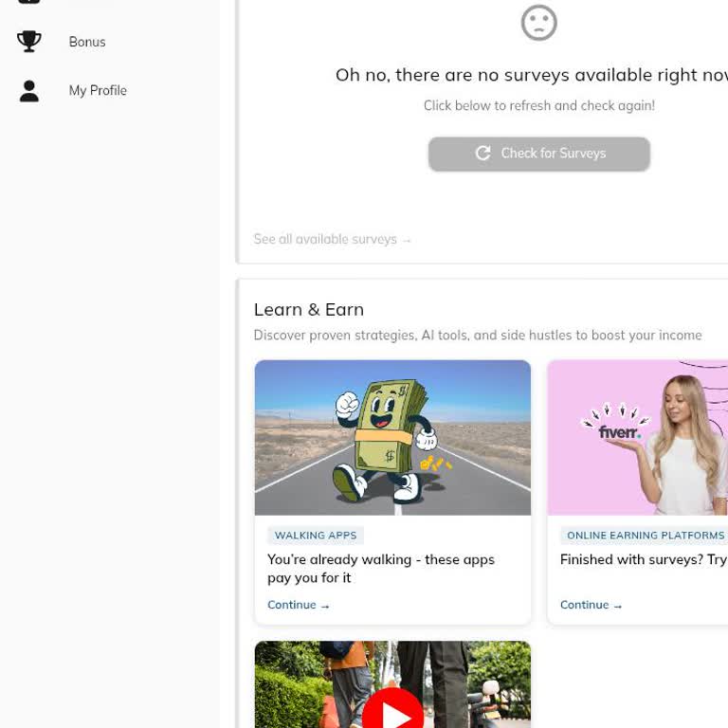Click the sad face no-surveys icon

(x=538, y=23)
